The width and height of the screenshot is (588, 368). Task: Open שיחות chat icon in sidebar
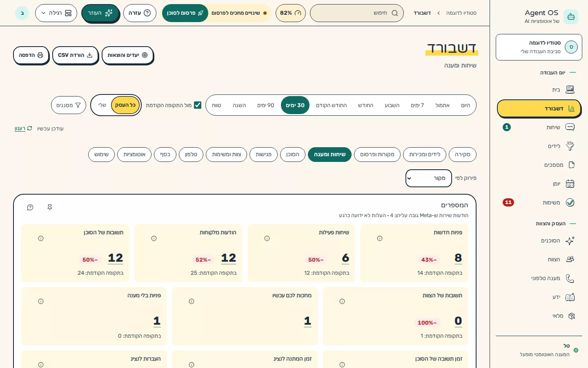570,127
